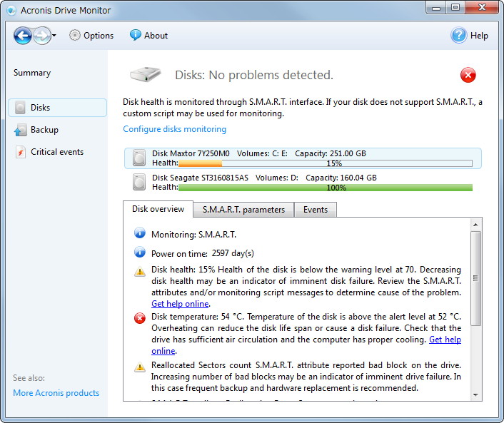Viewport: 504px width, 423px height.
Task: Click the Acronis Drive Monitor title icon
Action: pos(11,11)
